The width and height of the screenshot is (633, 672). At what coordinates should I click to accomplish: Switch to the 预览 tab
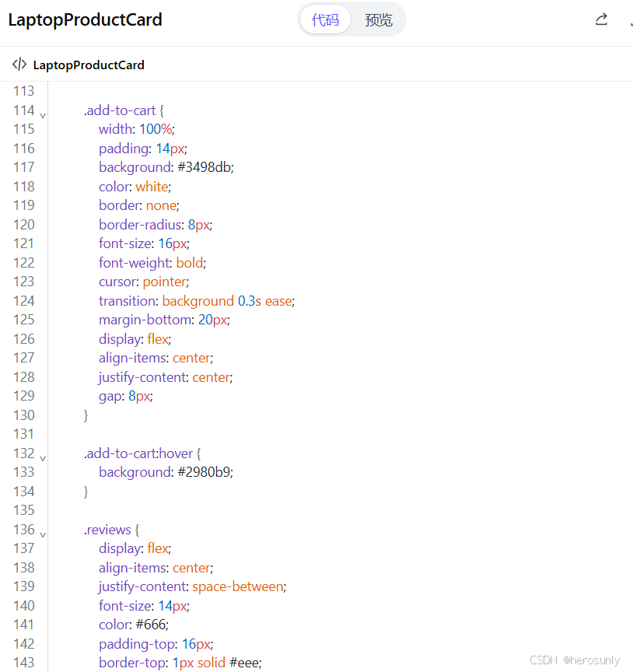coord(379,19)
